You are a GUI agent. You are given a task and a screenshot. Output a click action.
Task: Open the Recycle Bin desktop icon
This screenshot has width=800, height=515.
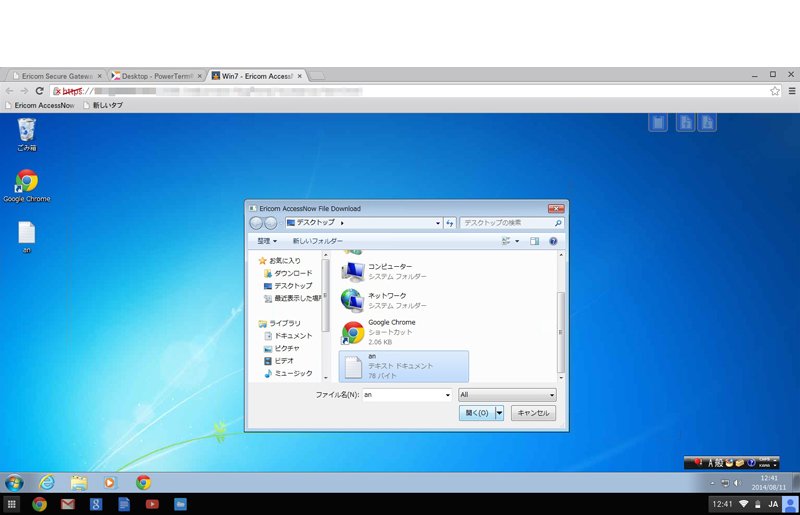pos(27,134)
